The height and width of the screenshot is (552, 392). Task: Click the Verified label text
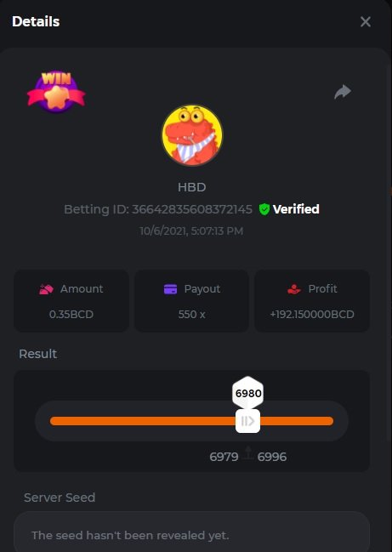click(296, 209)
